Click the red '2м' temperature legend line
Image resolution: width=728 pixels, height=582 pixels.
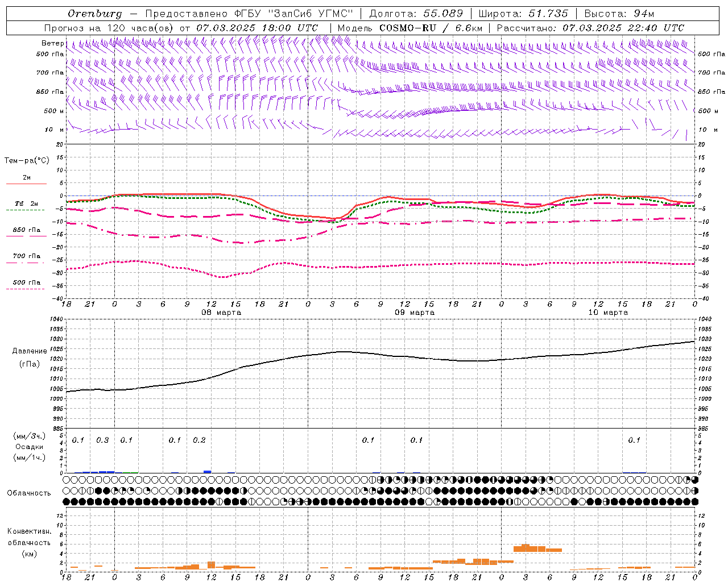pyautogui.click(x=26, y=184)
